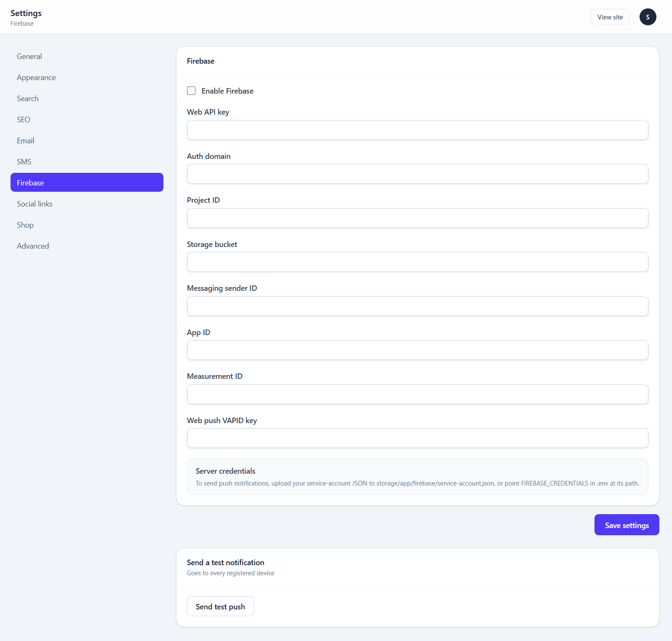The height and width of the screenshot is (641, 672).
Task: Click the service-account JSON instructions text
Action: pos(418,483)
